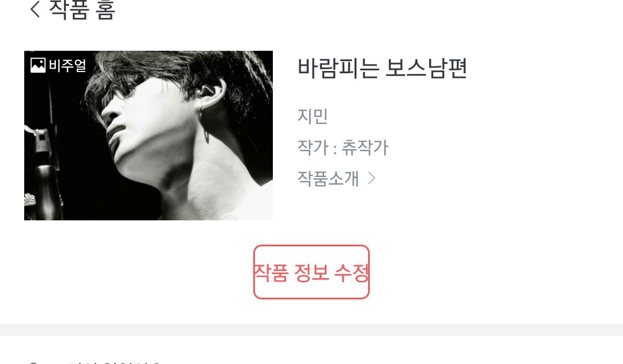623x364 pixels.
Task: Click the picture icon in 비주얼 badge
Action: click(38, 65)
